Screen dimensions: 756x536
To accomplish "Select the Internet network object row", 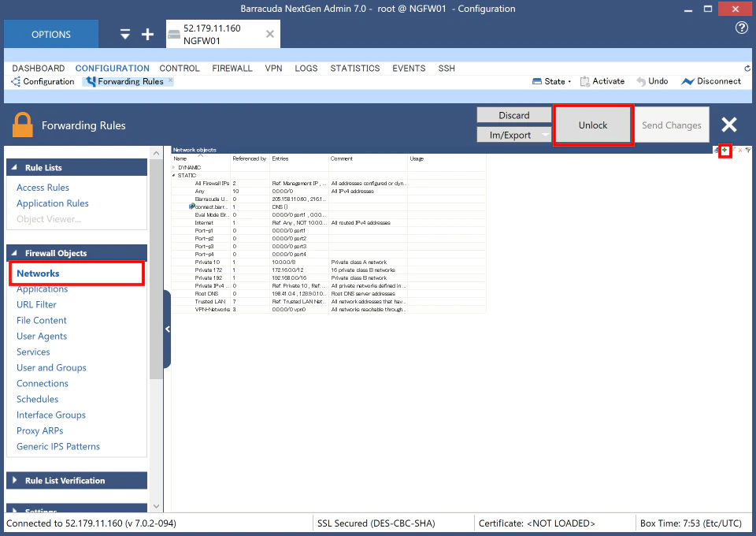I will (329, 223).
